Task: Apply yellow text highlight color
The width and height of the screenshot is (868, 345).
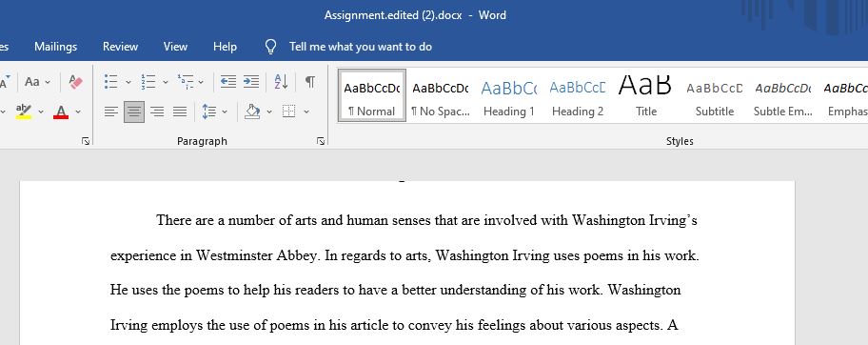Action: tap(23, 112)
